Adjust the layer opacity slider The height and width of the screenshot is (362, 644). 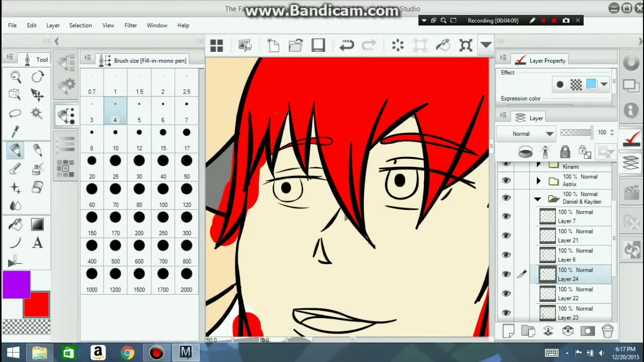(x=576, y=133)
